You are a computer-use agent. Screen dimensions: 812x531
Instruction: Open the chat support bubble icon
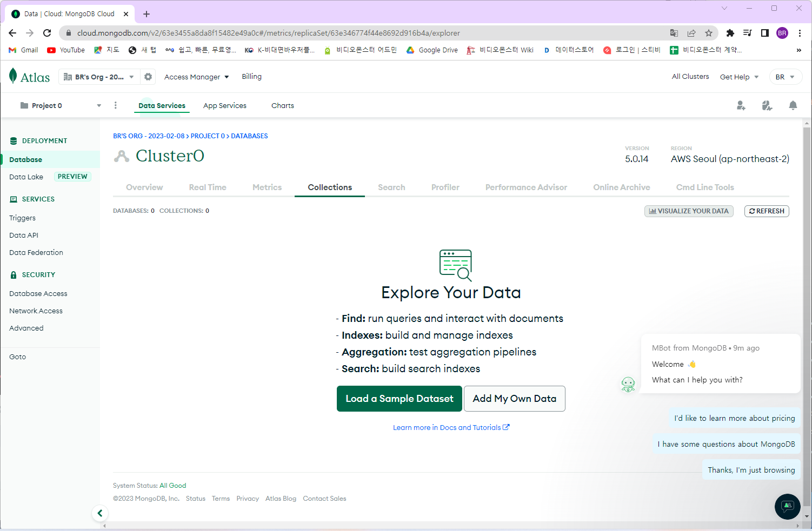[788, 507]
